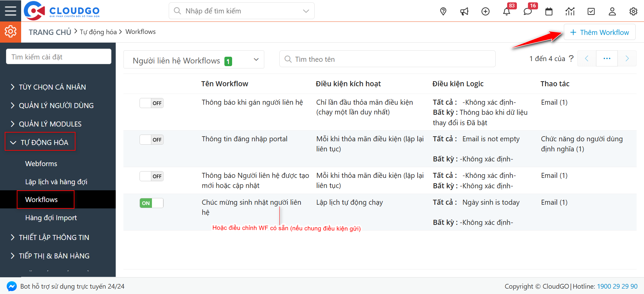Click the 'Thêm Workflow' button

[x=599, y=32]
